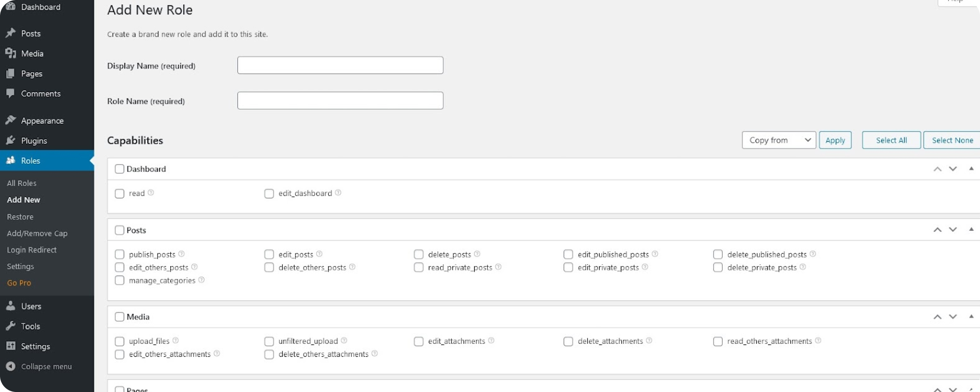The height and width of the screenshot is (392, 980).
Task: Open the Copy from dropdown
Action: (x=779, y=140)
